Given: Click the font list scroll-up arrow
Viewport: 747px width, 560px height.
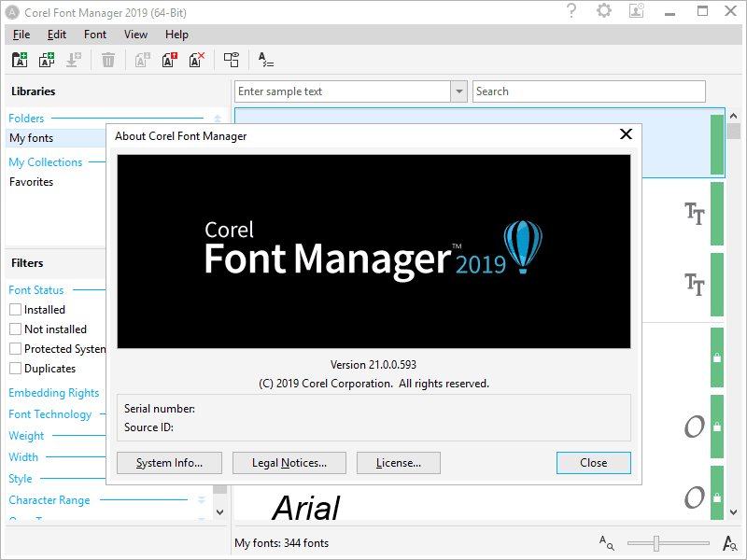Looking at the screenshot, I should pyautogui.click(x=734, y=116).
